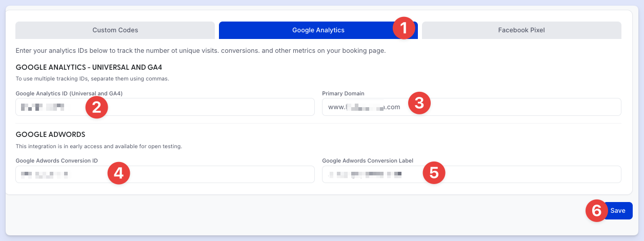The height and width of the screenshot is (241, 644).
Task: Save the analytics settings
Action: 617,211
